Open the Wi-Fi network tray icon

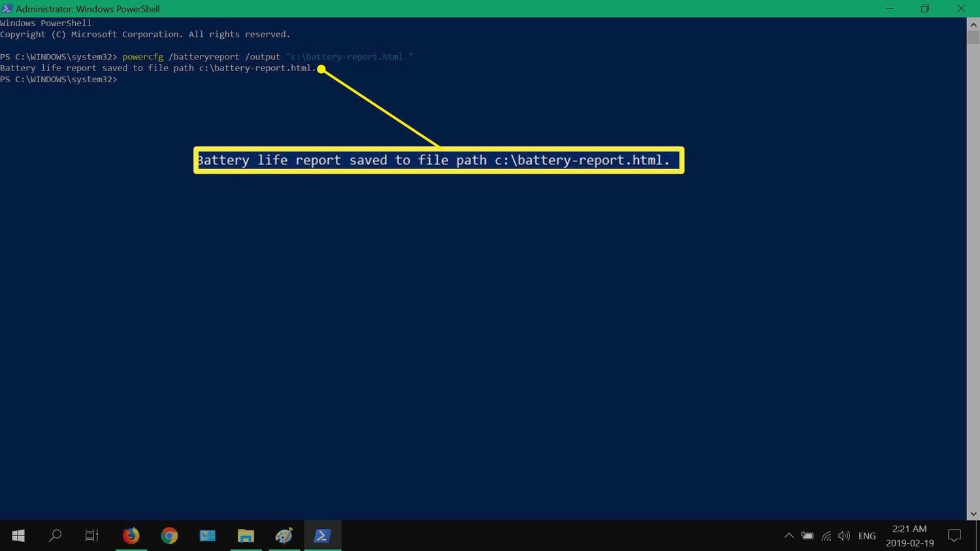[x=826, y=536]
